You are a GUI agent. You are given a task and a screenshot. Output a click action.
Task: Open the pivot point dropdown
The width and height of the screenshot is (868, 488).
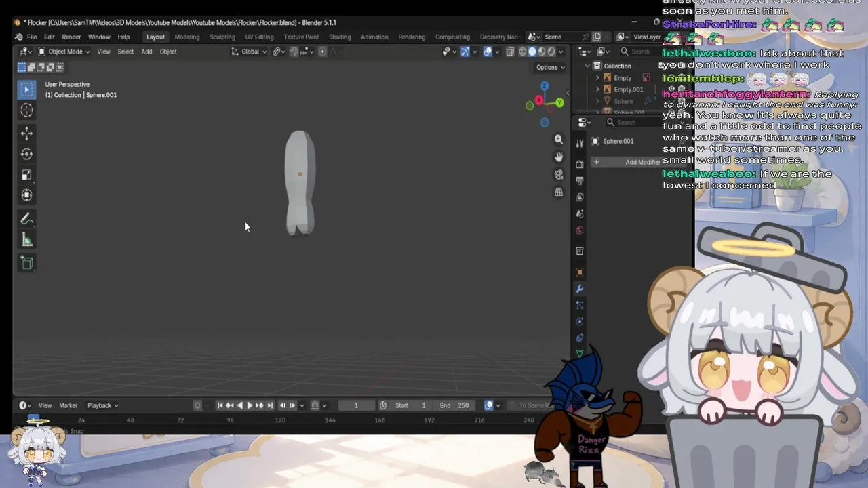click(278, 52)
